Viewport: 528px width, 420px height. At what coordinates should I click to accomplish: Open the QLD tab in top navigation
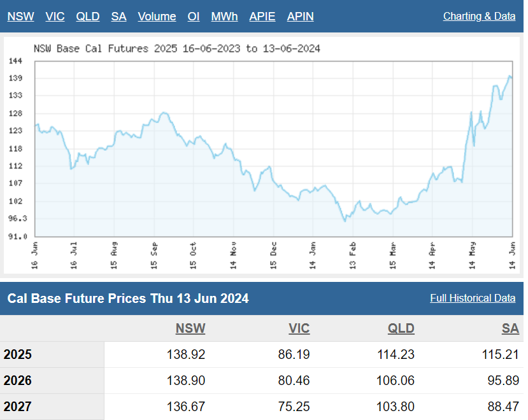click(x=88, y=17)
